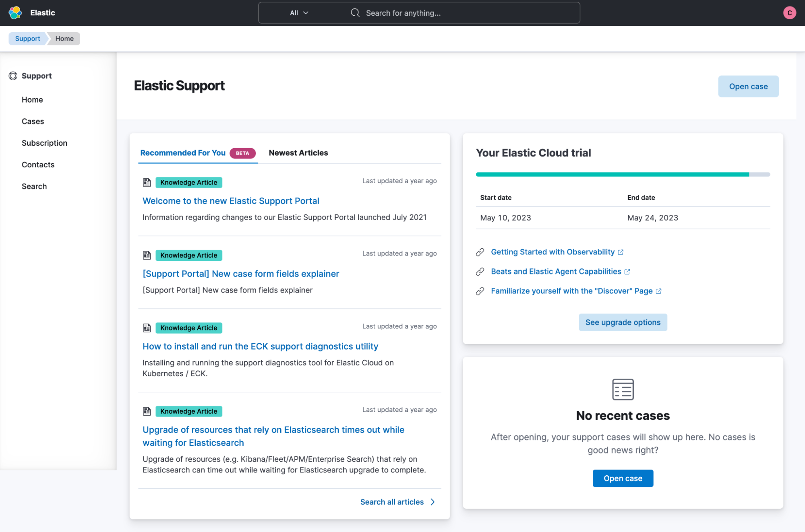This screenshot has width=805, height=532.
Task: Click the Support lifebuoy icon in sidebar
Action: [13, 76]
